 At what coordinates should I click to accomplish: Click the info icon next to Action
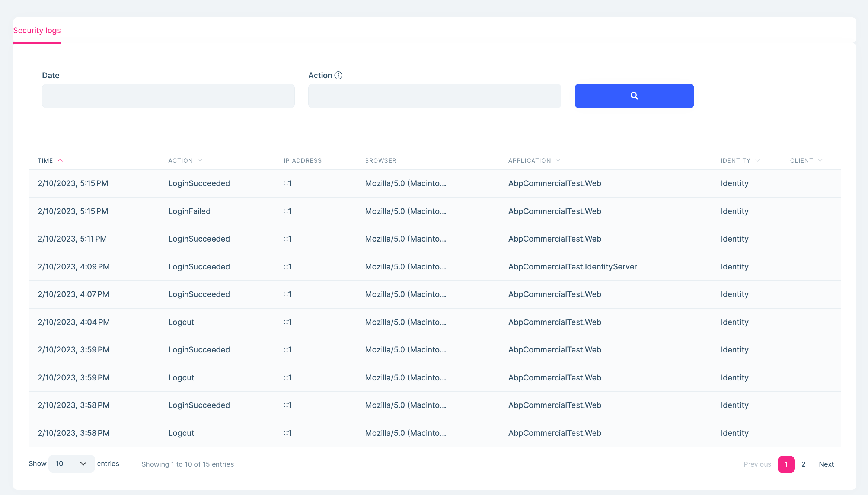(338, 75)
